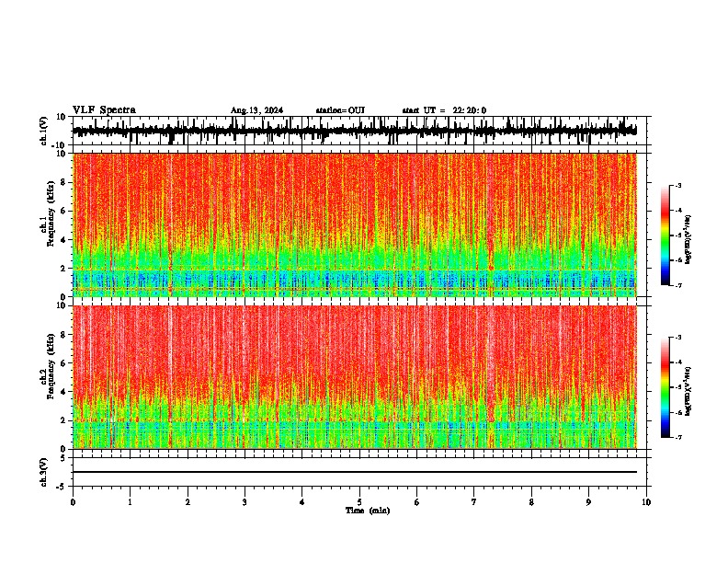This screenshot has height=563, width=728.
Task: Click the ch.2 colorbar log(PSD) units label
Action: tap(688, 392)
